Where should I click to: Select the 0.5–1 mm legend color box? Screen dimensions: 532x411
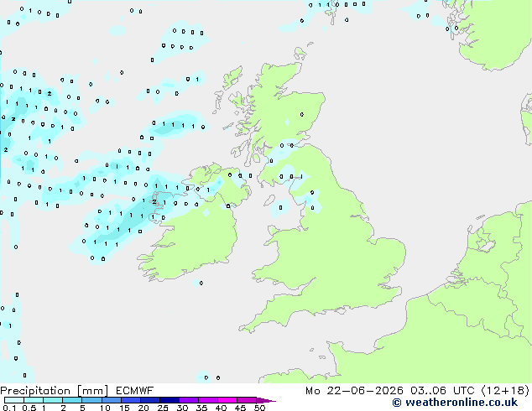pyautogui.click(x=34, y=400)
